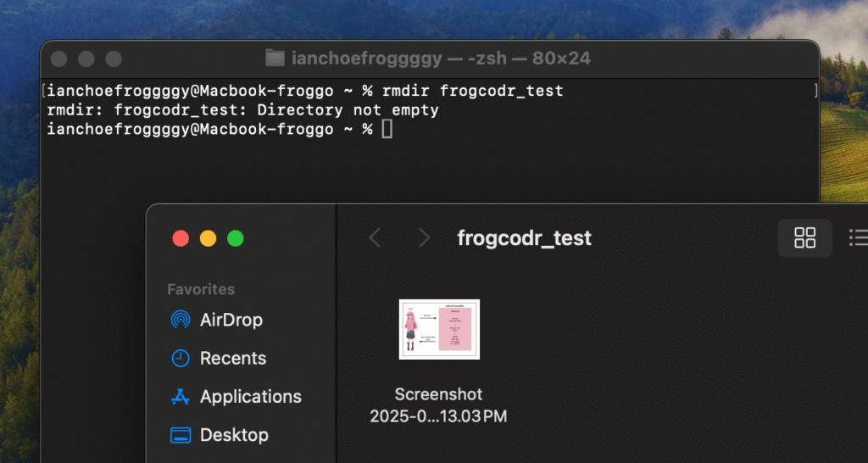Close the Terminal window

tap(58, 59)
